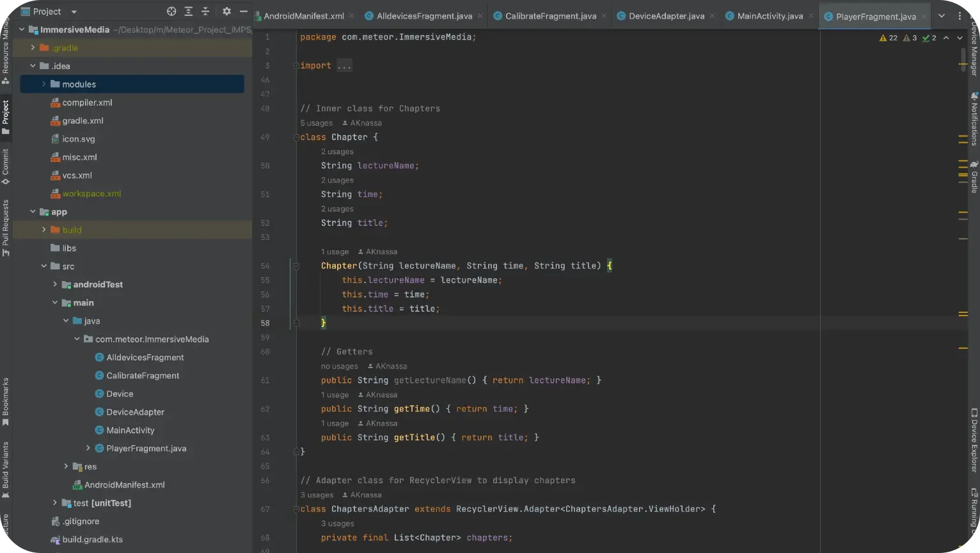Collapse the app module folder

[33, 212]
